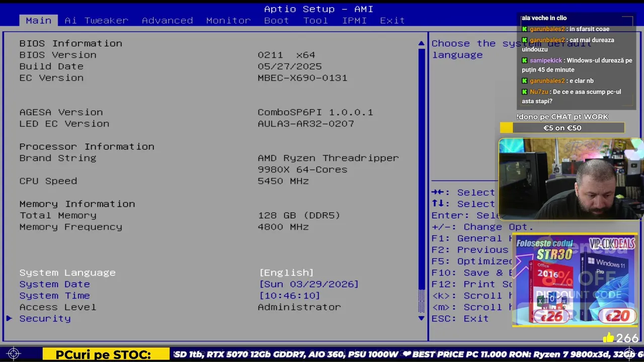644x362 pixels.
Task: Open the VIP-CDKDEALS advertisement banner
Action: click(575, 281)
